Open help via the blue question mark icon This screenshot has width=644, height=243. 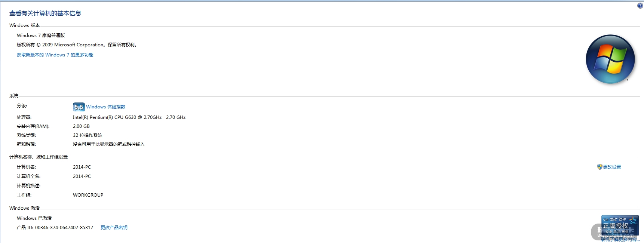[x=640, y=6]
